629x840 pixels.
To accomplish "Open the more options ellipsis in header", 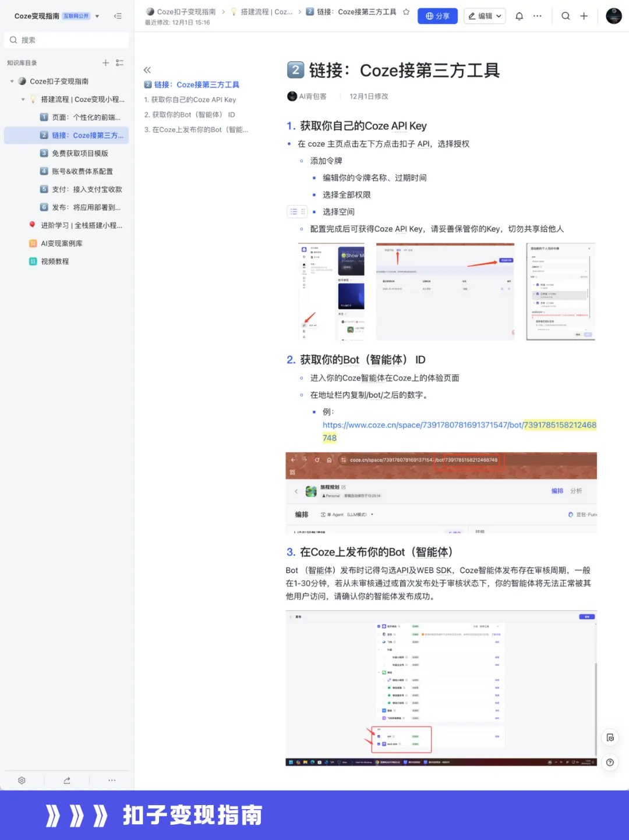I will pyautogui.click(x=538, y=16).
